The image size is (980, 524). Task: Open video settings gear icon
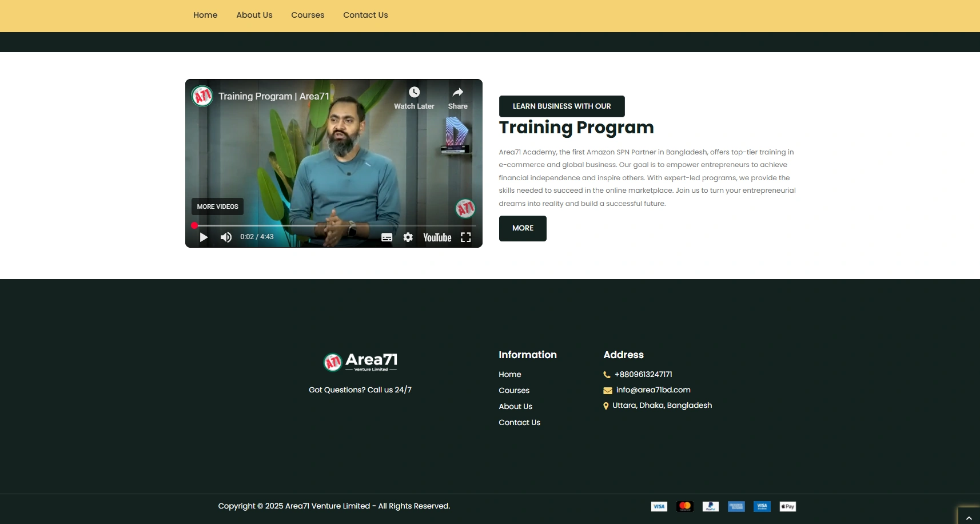point(408,237)
